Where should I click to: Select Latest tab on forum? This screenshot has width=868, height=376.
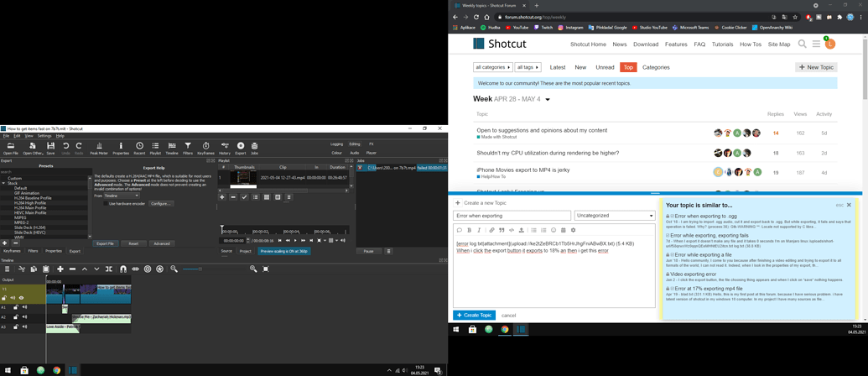tap(558, 67)
